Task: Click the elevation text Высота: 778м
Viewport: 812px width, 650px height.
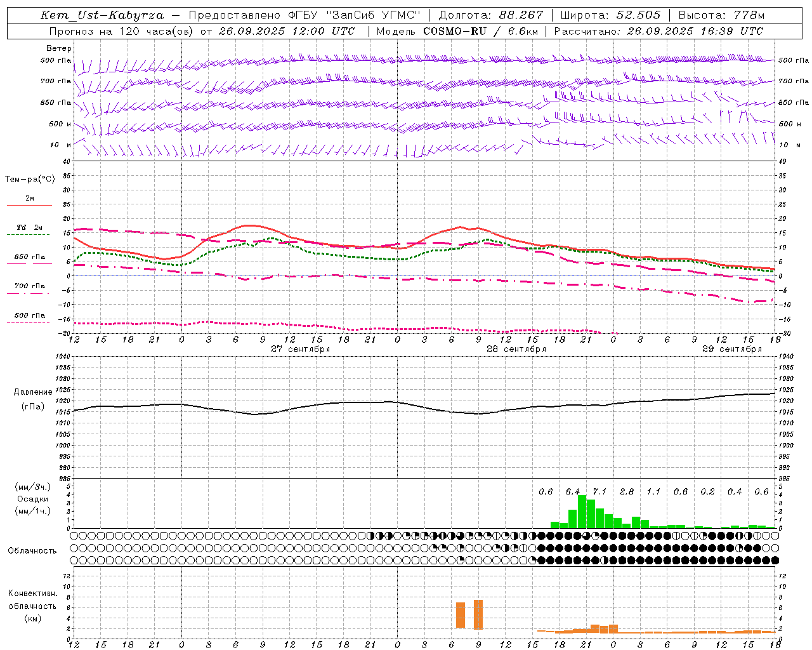Action: tap(721, 15)
